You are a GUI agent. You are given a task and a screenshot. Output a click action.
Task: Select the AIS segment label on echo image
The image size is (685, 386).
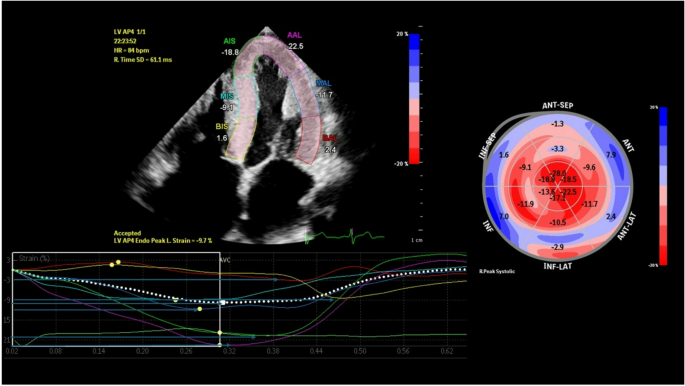(229, 41)
